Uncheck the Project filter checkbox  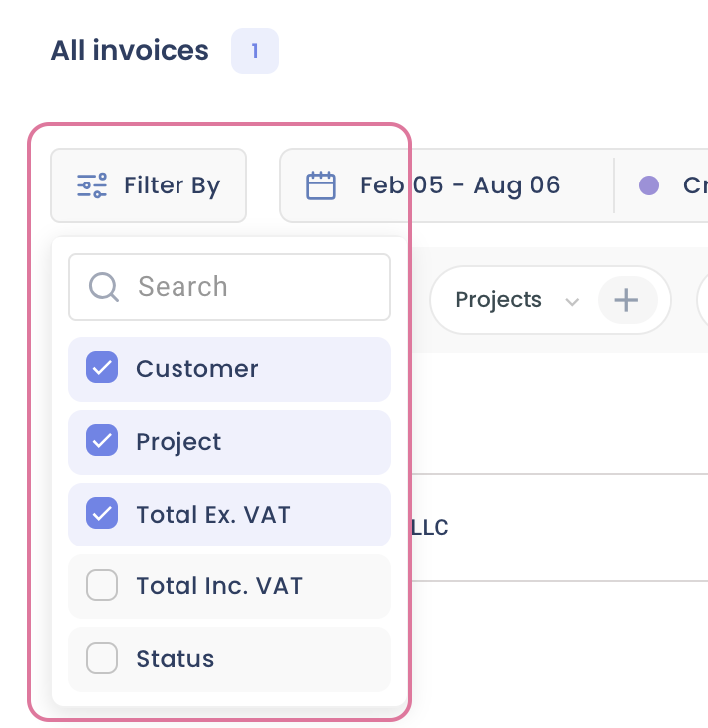click(102, 441)
